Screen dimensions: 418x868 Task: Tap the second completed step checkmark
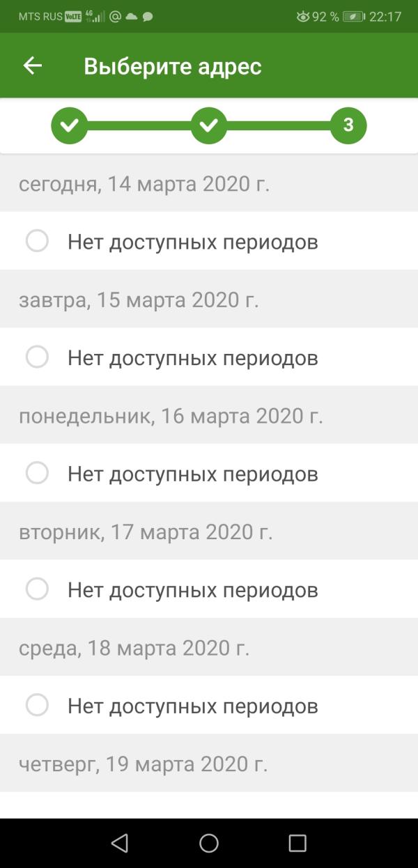[x=209, y=125]
